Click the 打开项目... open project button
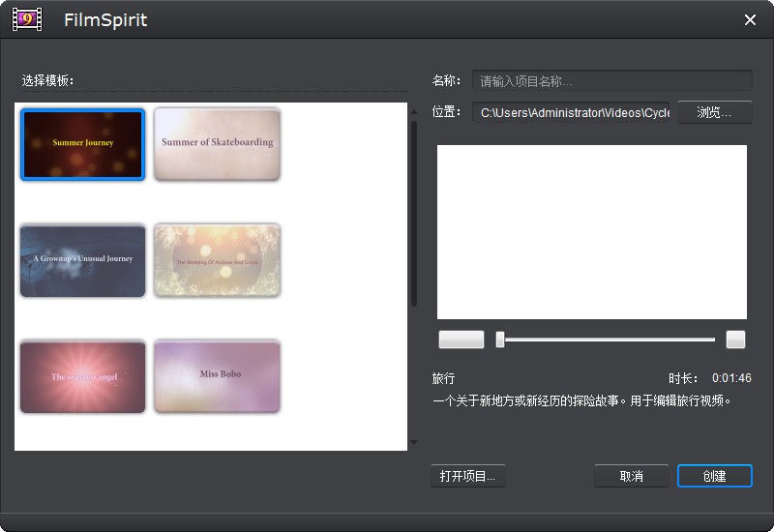Screen dimensions: 774x532 coord(468,476)
